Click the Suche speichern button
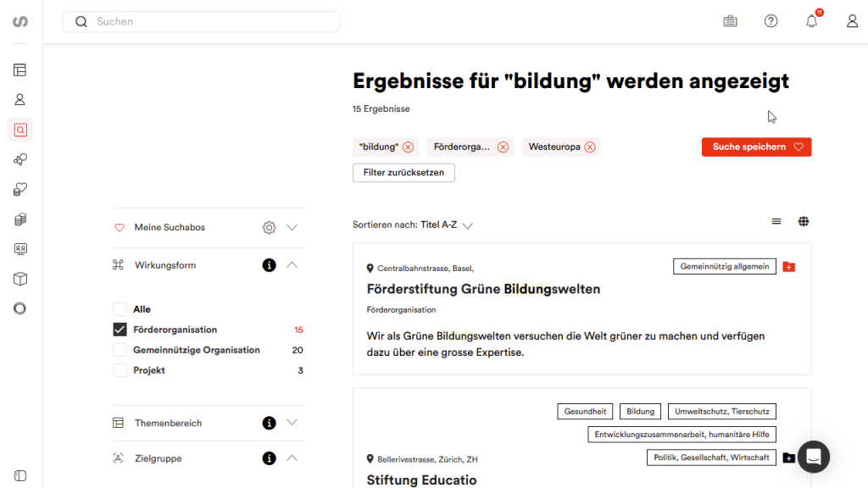Screen dimensions: 868x488 [756, 147]
